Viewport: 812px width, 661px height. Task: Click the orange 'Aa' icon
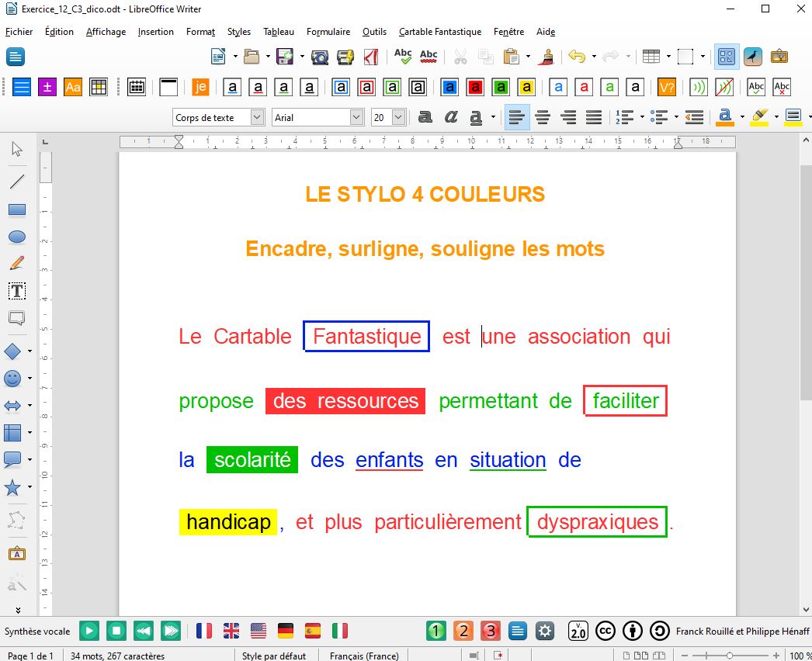[x=72, y=87]
